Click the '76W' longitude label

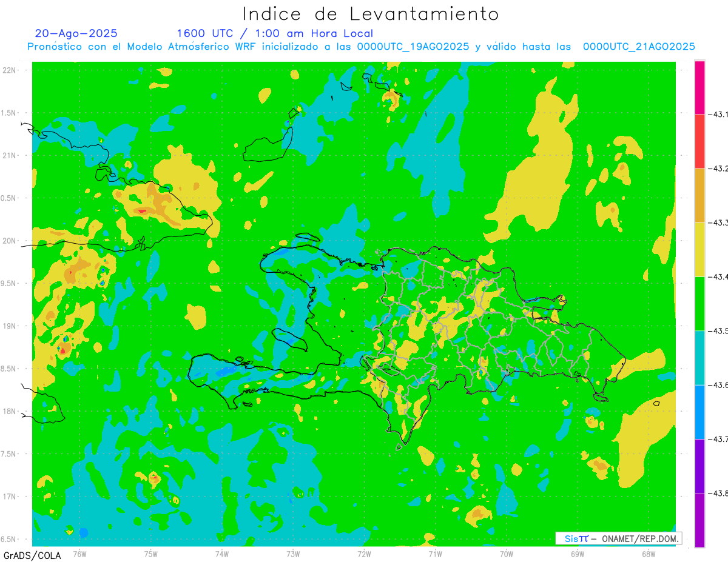point(79,553)
